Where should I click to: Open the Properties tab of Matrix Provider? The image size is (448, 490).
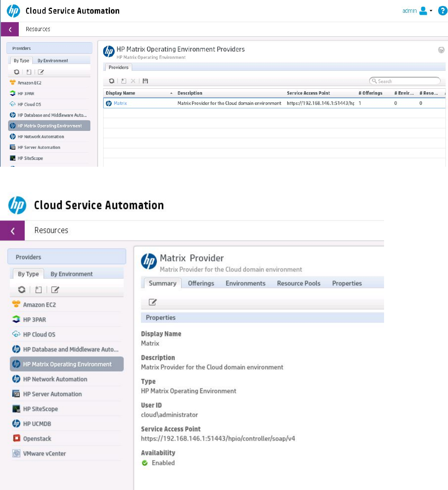coord(347,283)
